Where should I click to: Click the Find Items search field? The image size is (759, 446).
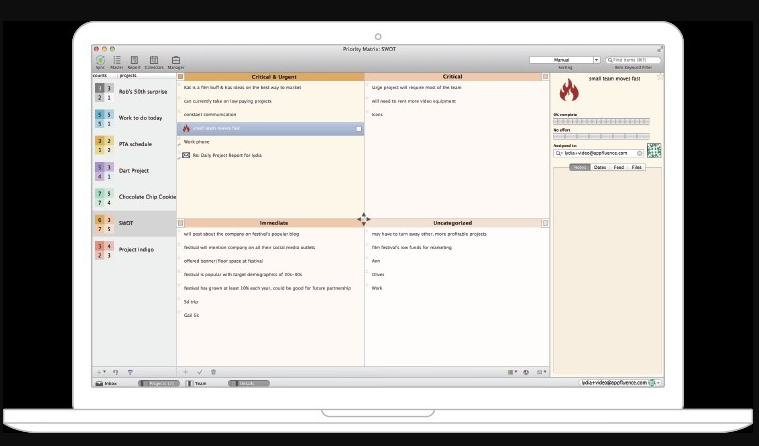pyautogui.click(x=634, y=60)
